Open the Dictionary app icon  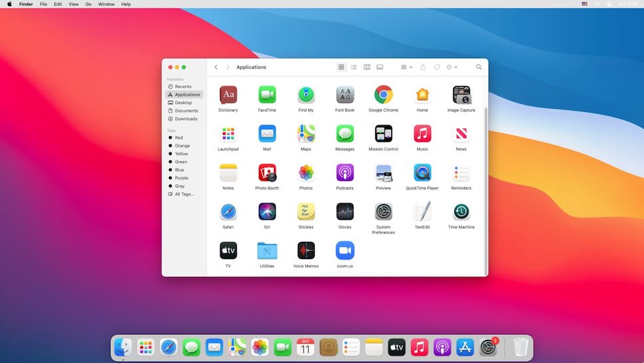coord(228,95)
